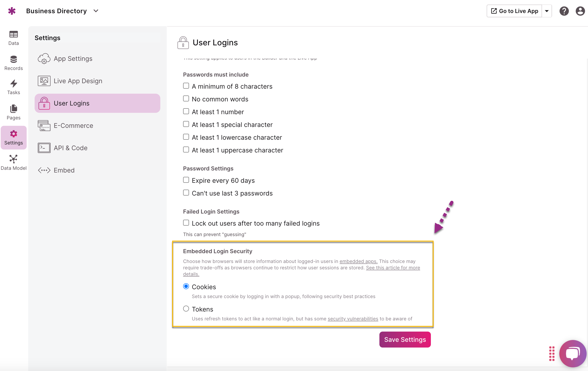The height and width of the screenshot is (371, 588).
Task: Open the Embed settings item
Action: point(64,170)
